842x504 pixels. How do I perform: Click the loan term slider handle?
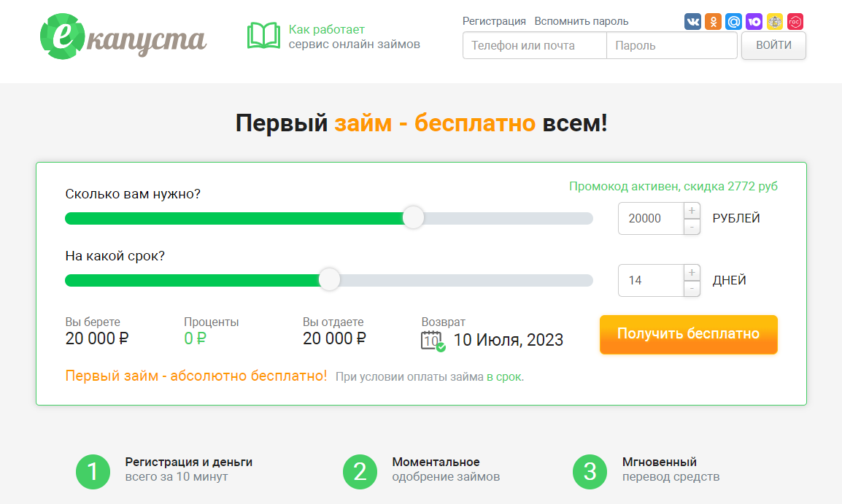pos(329,279)
